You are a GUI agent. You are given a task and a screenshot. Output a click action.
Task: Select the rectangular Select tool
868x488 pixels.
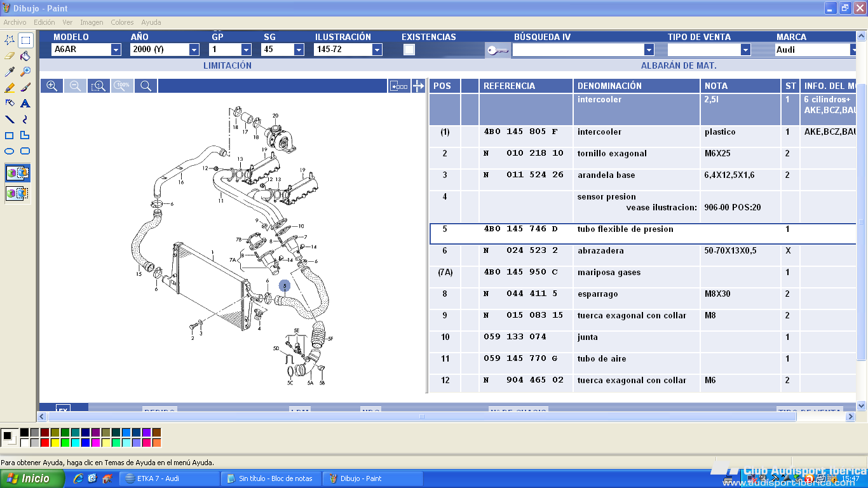pyautogui.click(x=25, y=40)
